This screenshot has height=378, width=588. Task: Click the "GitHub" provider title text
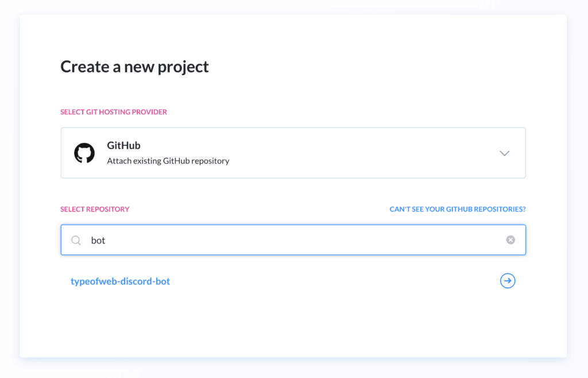pyautogui.click(x=124, y=145)
